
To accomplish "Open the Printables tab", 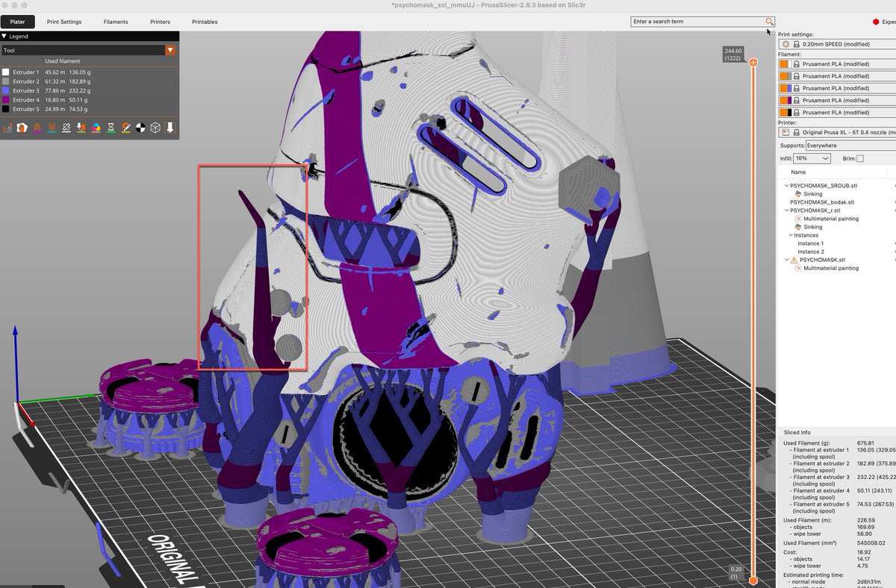I will coord(205,22).
